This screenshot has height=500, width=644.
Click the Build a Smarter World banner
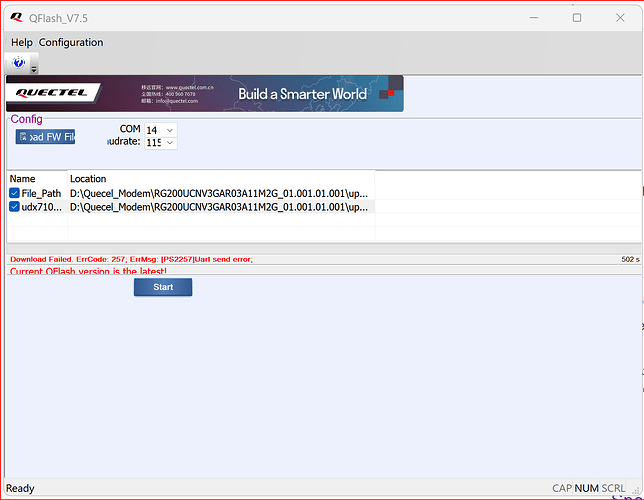(302, 94)
